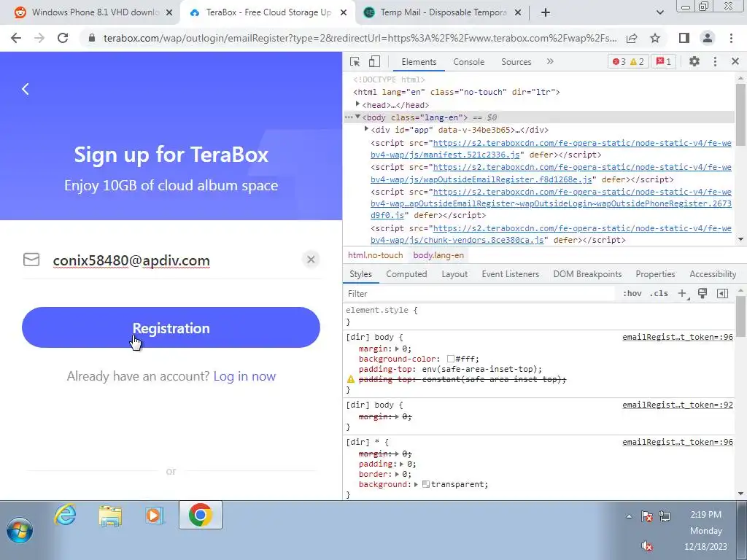747x560 pixels.
Task: Expand the div id=app node
Action: point(366,130)
